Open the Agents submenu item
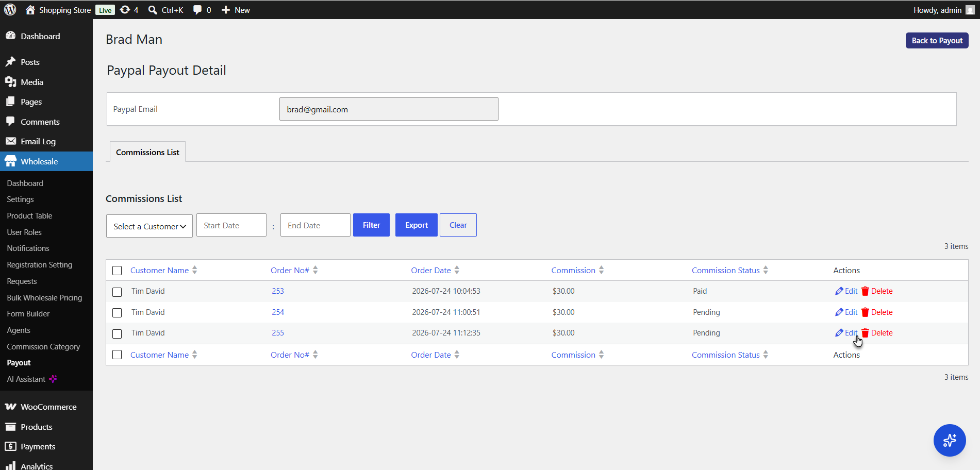The image size is (980, 470). tap(19, 330)
